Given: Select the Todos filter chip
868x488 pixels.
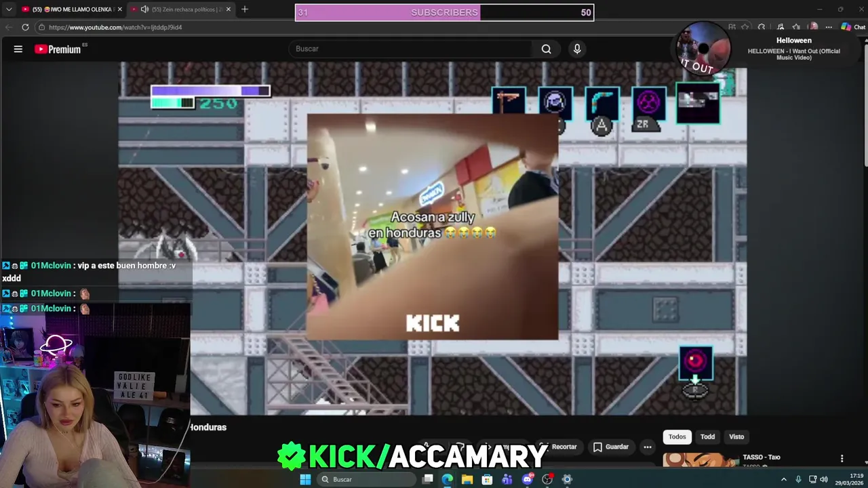Looking at the screenshot, I should 677,436.
